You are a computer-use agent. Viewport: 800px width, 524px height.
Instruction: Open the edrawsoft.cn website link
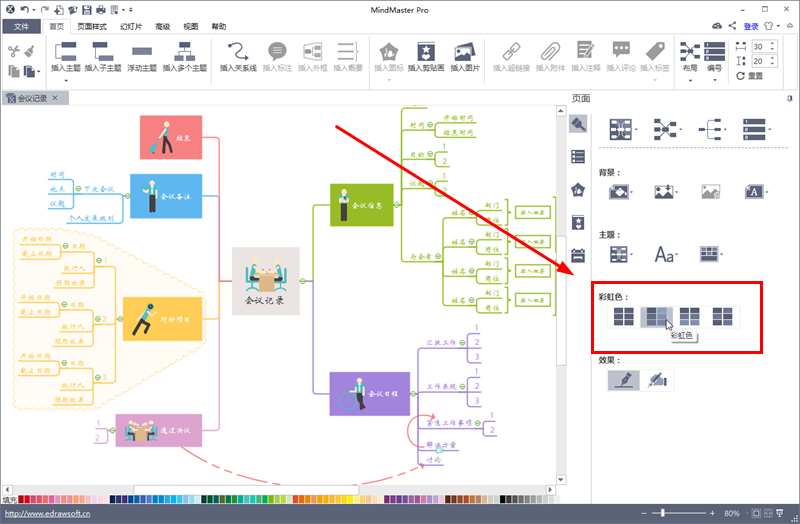coord(47,513)
